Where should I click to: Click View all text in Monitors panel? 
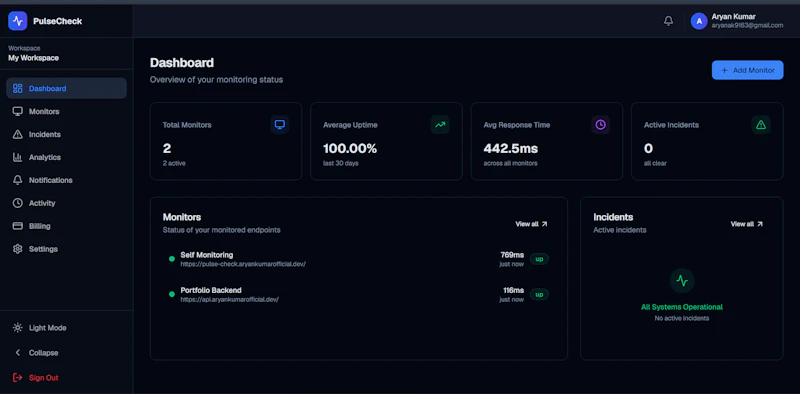pos(527,224)
